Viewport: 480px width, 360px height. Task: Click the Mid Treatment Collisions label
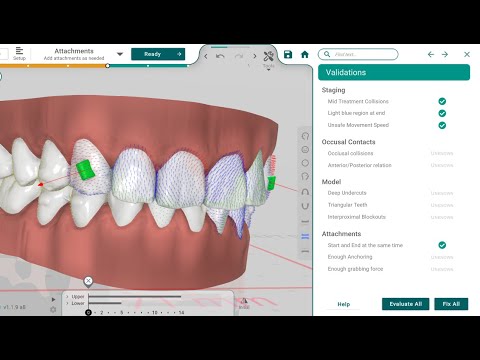click(x=358, y=101)
